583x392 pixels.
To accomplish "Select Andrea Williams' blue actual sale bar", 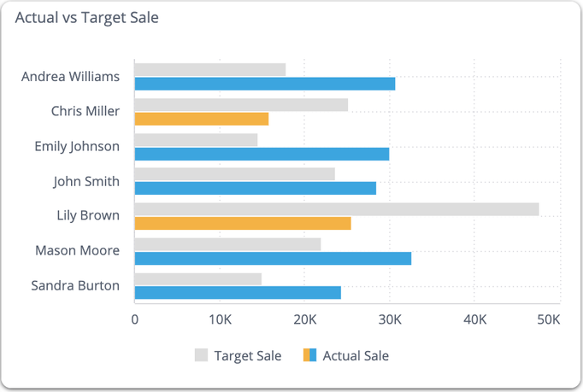I will pyautogui.click(x=265, y=84).
